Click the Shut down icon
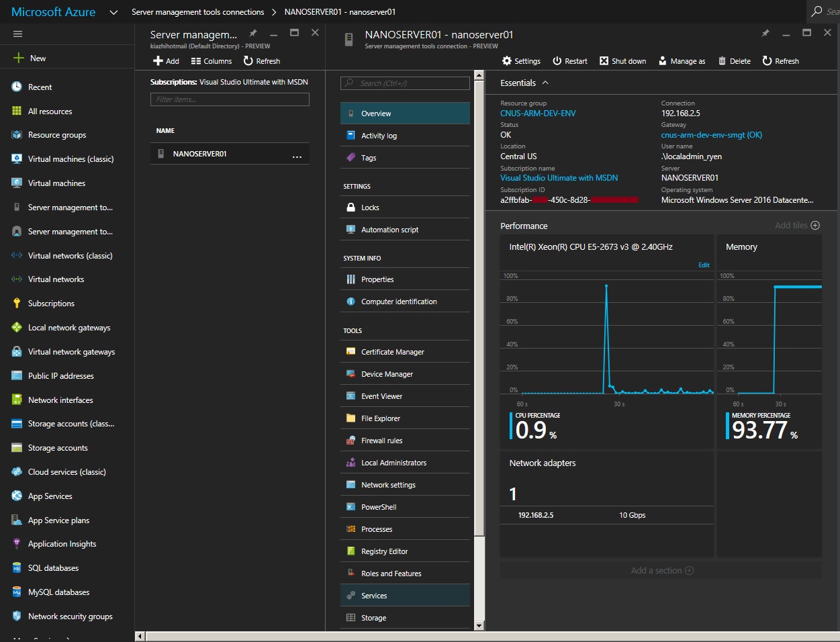The image size is (840, 642). [x=604, y=60]
